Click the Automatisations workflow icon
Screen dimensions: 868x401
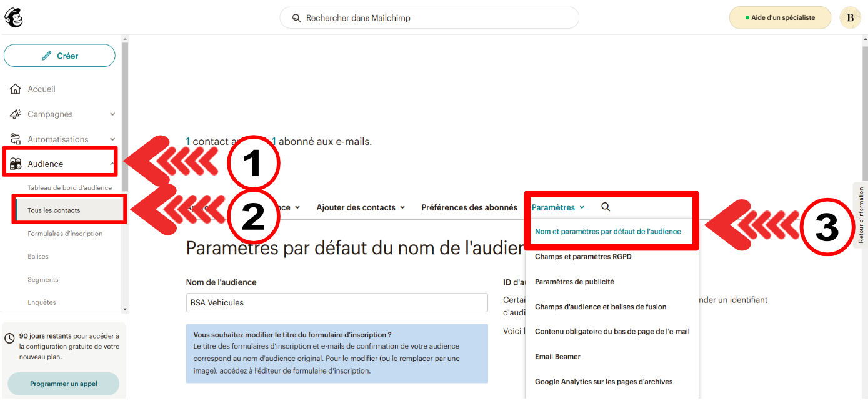16,139
